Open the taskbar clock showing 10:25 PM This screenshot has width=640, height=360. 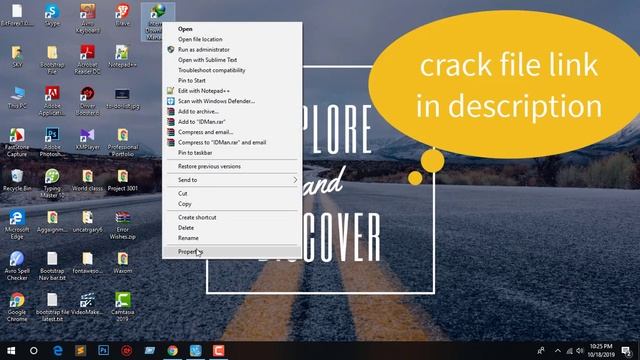(x=602, y=351)
